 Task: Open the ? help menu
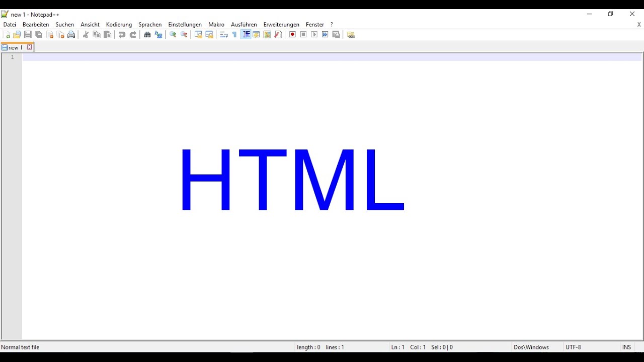click(332, 24)
